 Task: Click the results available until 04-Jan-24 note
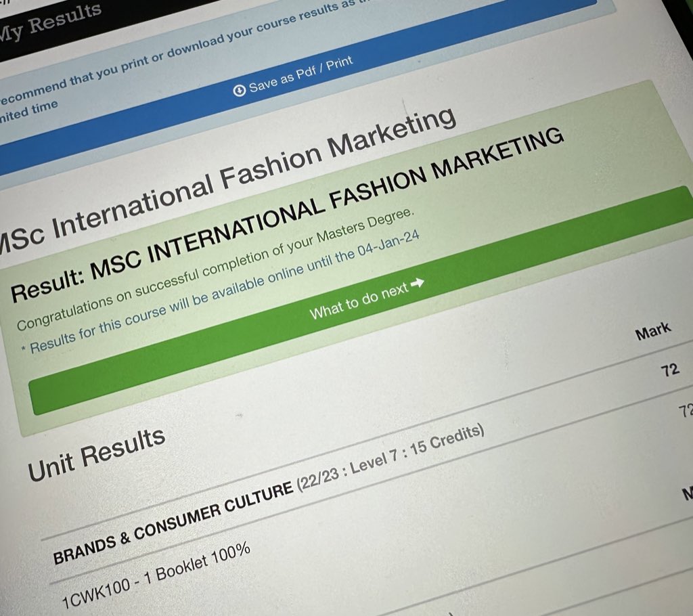coord(220,292)
